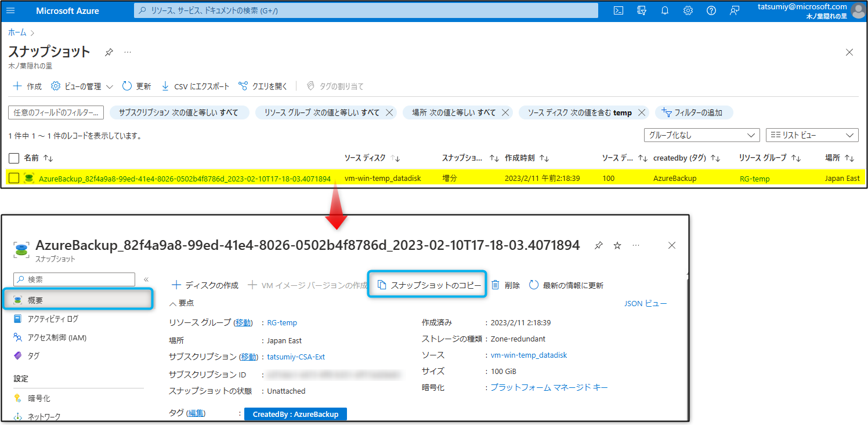
Task: Tick the select-all checkbox in the header
Action: 14,158
